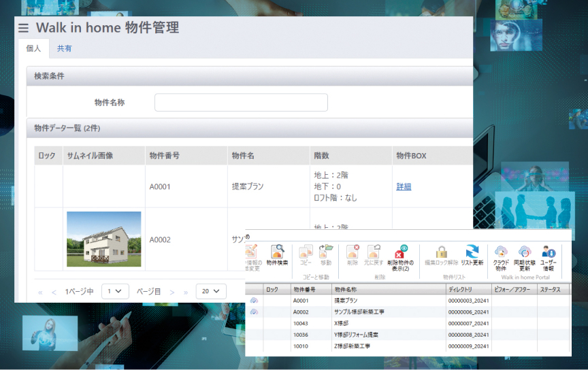
Task: Go to next page with > button
Action: coord(172,292)
